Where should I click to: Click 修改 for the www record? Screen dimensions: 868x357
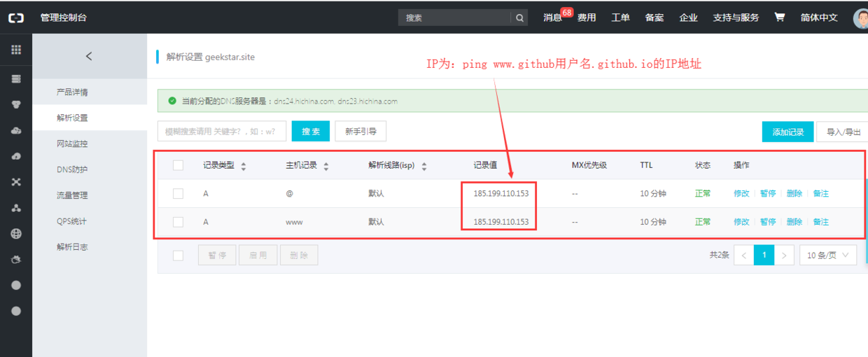pos(741,222)
